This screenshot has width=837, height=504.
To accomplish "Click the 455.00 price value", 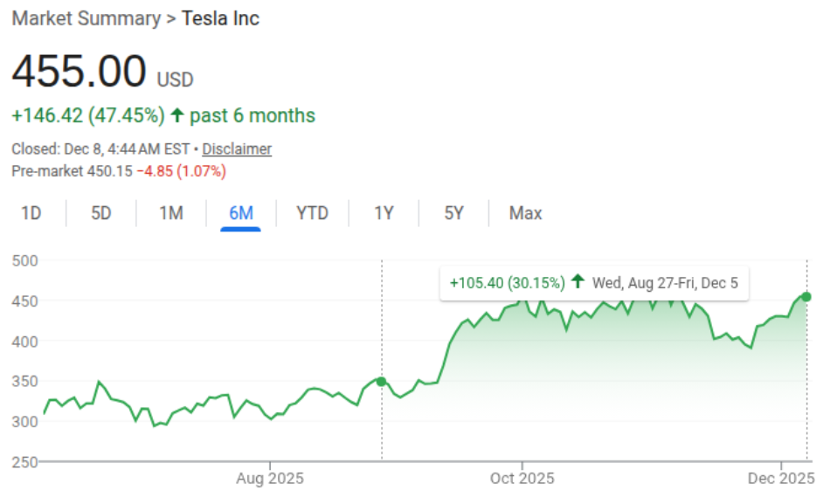I will [x=79, y=72].
